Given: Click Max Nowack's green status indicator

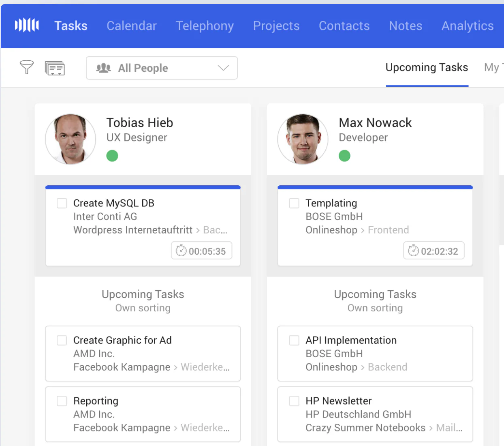Looking at the screenshot, I should tap(344, 156).
